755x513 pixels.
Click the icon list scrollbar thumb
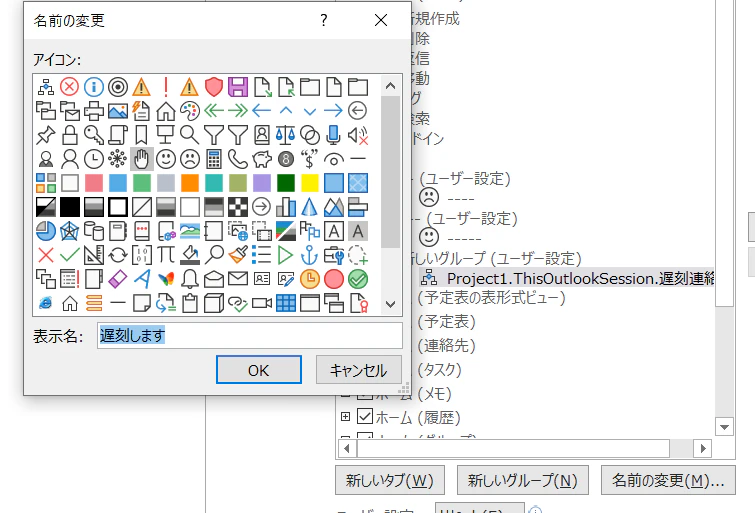click(391, 172)
